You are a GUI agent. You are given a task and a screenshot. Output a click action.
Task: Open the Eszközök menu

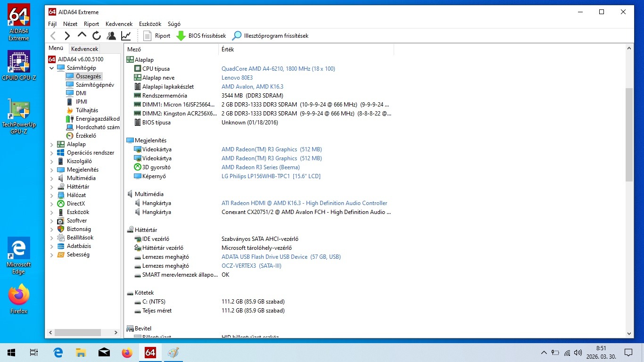tap(150, 24)
